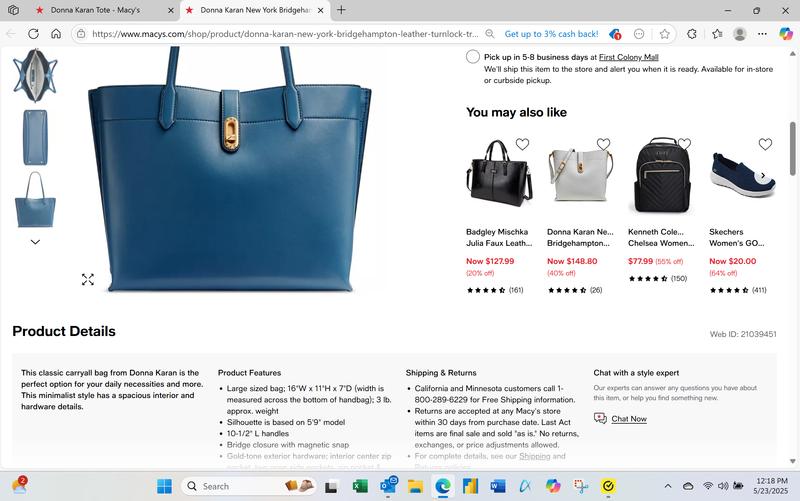Image resolution: width=800 pixels, height=501 pixels.
Task: Favorite the white Donna Karan bag heart
Action: pyautogui.click(x=603, y=144)
